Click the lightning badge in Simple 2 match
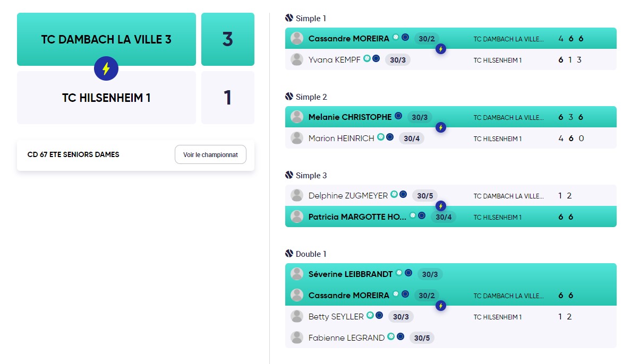This screenshot has height=364, width=631. pyautogui.click(x=441, y=127)
